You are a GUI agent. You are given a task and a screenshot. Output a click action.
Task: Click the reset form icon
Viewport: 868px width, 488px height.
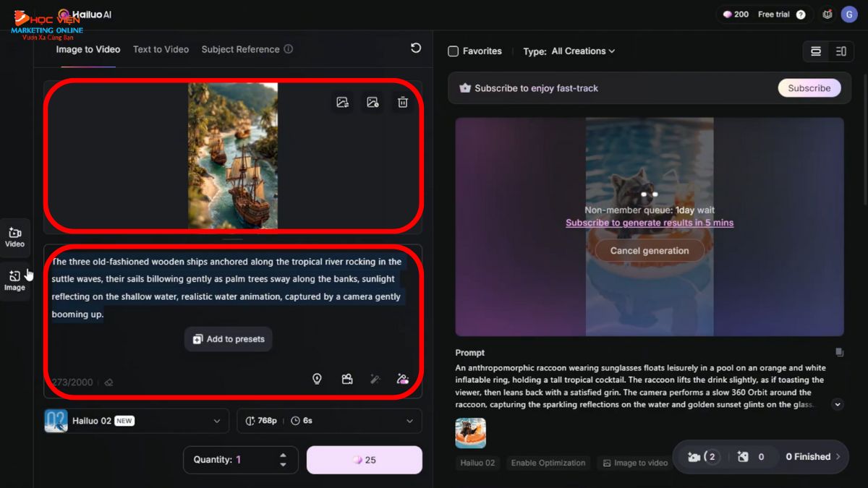[x=416, y=48]
